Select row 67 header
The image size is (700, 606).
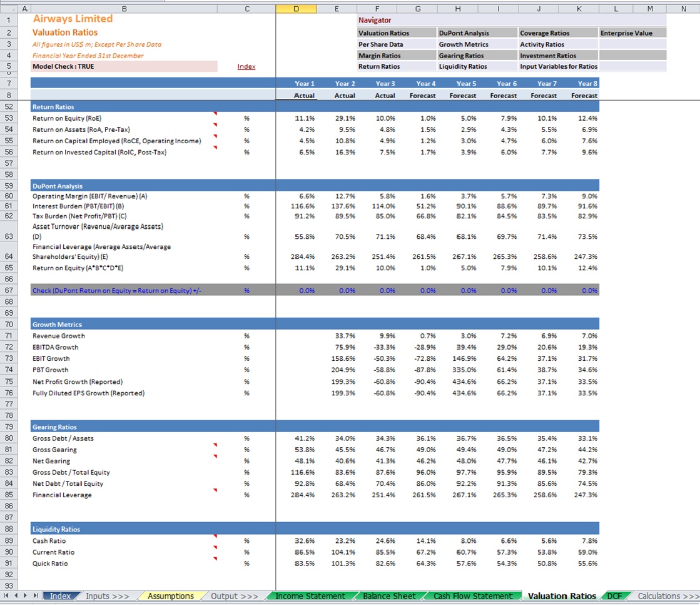pos(9,290)
